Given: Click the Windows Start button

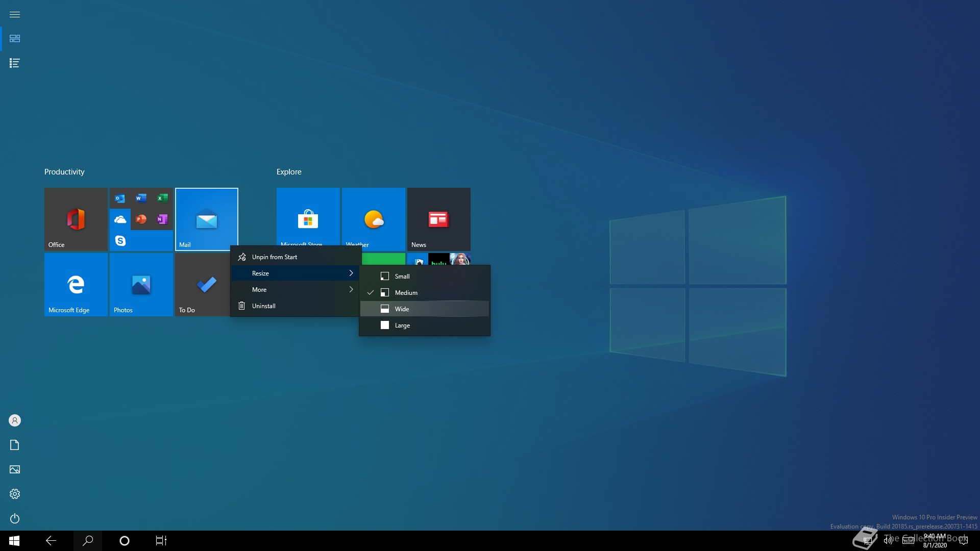Looking at the screenshot, I should (14, 541).
